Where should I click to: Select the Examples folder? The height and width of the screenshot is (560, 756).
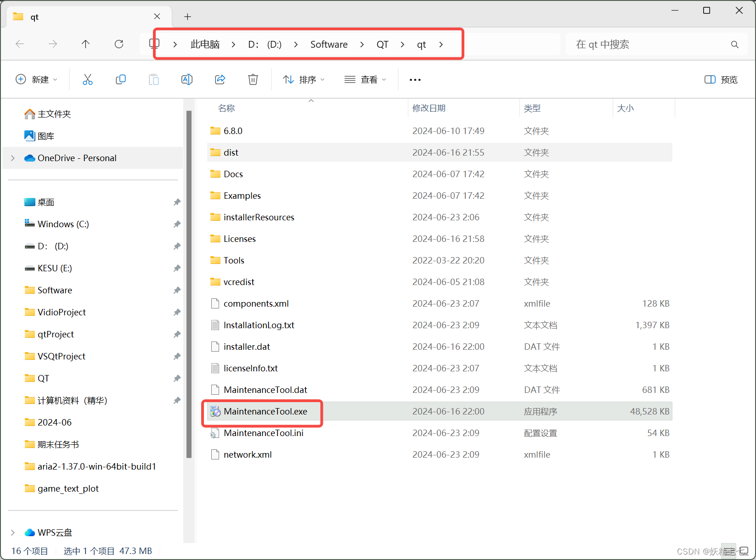coord(440,196)
